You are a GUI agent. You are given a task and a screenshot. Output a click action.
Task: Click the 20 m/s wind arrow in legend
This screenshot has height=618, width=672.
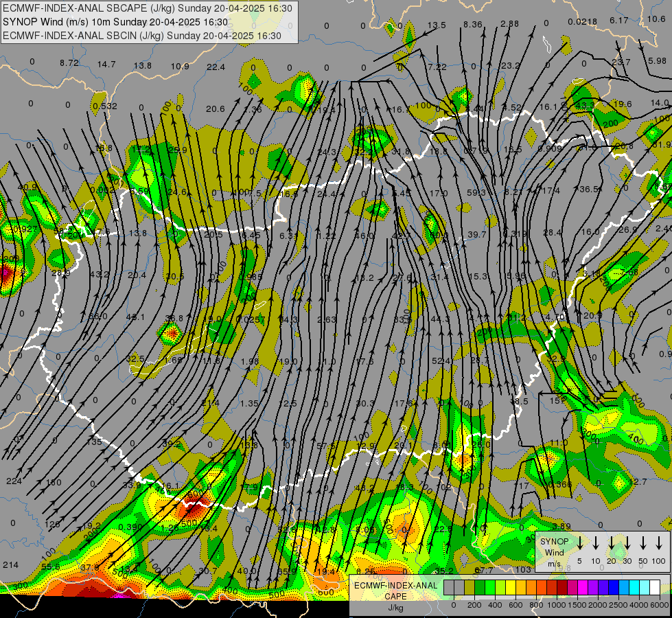click(611, 543)
